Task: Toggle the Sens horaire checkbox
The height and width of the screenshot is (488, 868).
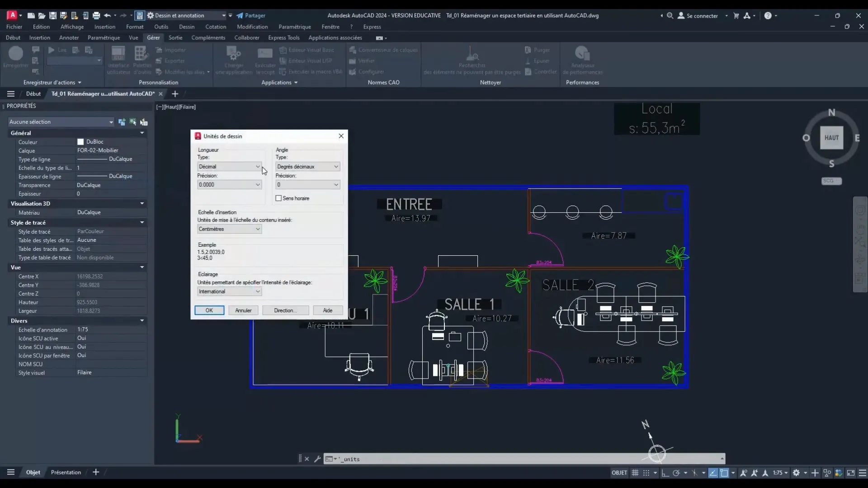Action: coord(278,198)
